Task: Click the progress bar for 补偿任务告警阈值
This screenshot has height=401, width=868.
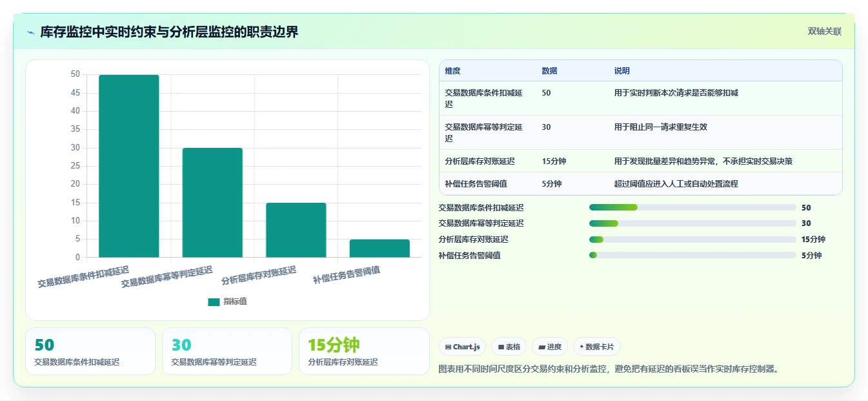Action: click(692, 255)
